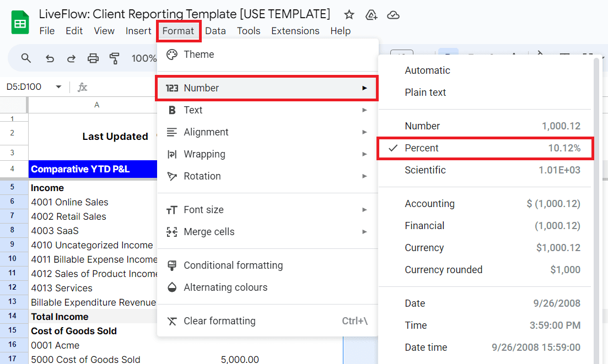Click the Conditional formatting icon
The image size is (608, 364).
pyautogui.click(x=172, y=265)
